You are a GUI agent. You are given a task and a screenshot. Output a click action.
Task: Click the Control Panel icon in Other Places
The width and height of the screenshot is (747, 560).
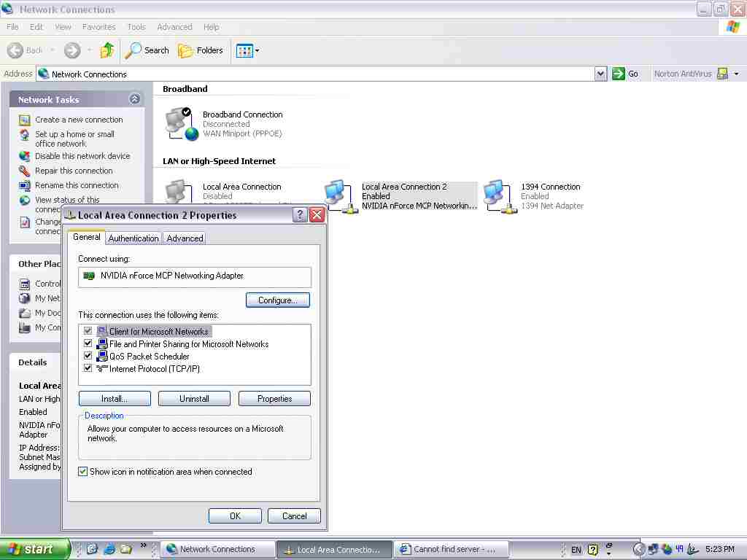(x=25, y=284)
